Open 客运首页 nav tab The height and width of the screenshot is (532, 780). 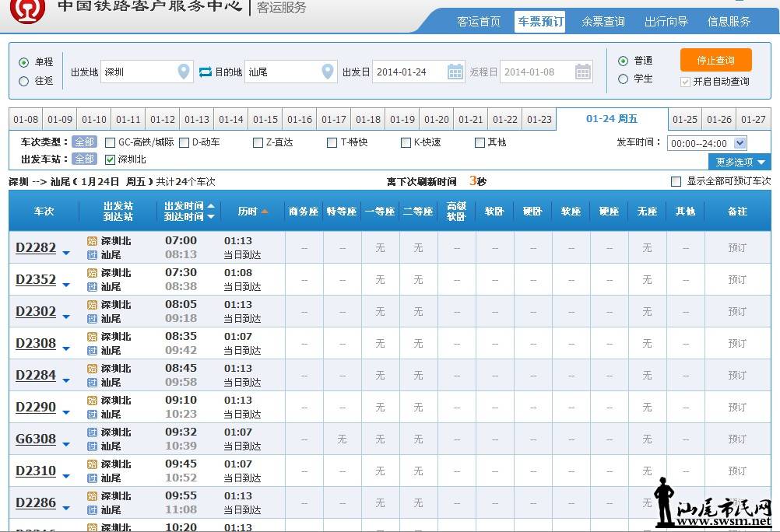pos(479,21)
